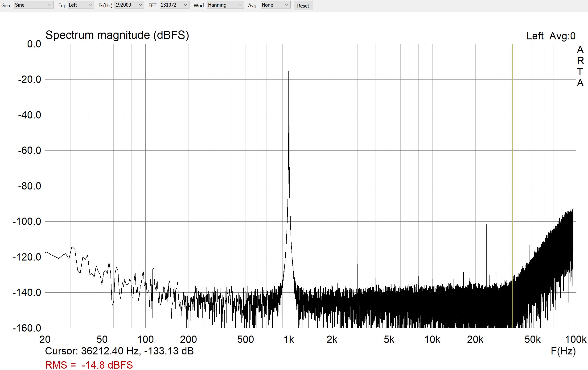Click the Cursor readout text
Image resolution: width=588 pixels, height=370 pixels.
click(x=119, y=351)
